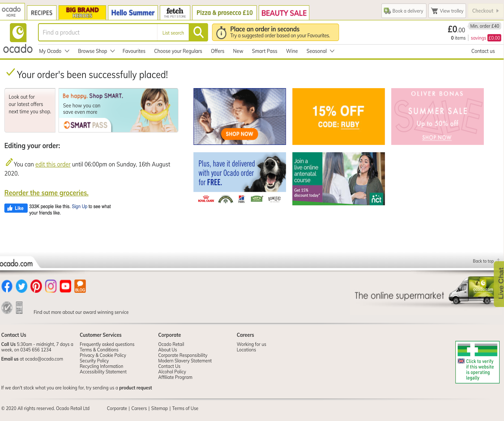Click the search magnifier icon
The width and height of the screenshot is (504, 421).
point(198,32)
